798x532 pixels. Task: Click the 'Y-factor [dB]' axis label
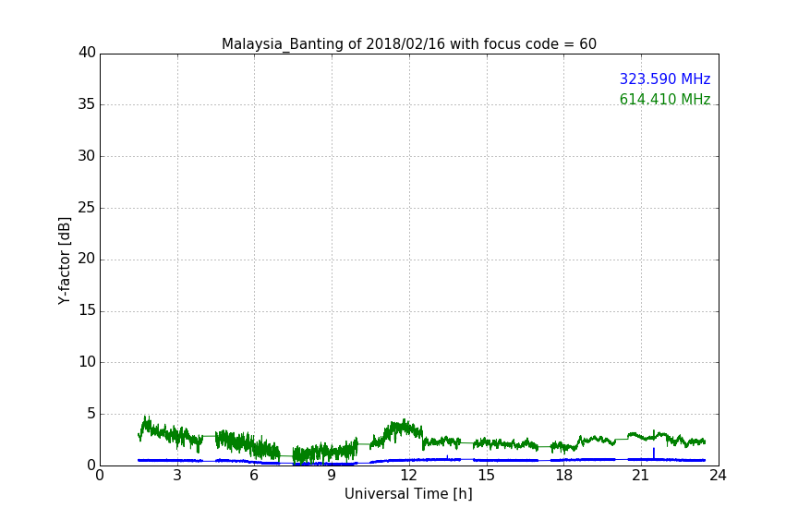point(64,260)
